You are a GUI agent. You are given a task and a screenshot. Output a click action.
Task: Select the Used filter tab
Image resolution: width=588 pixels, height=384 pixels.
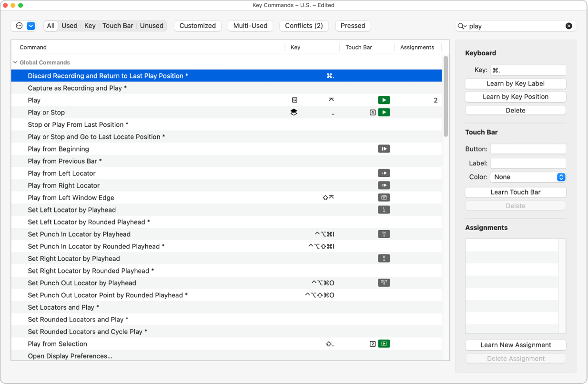point(69,26)
